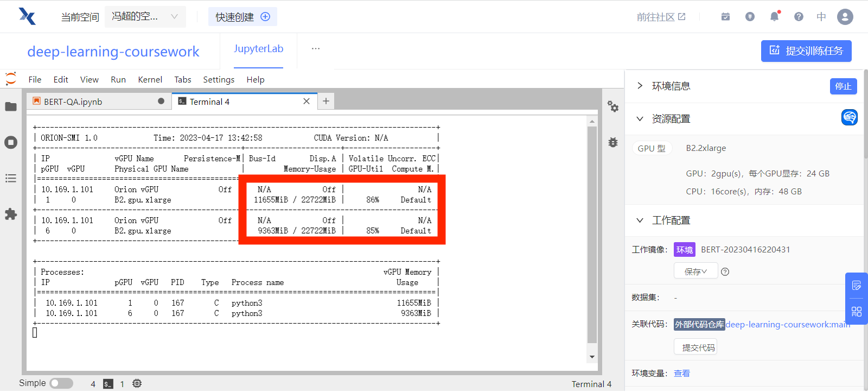Open the help question mark icon
Image resolution: width=868 pixels, height=392 pixels.
tap(799, 17)
